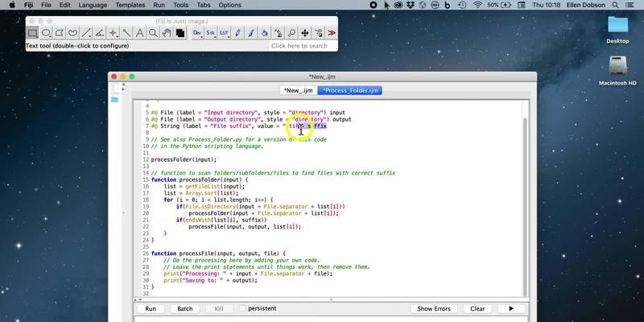This screenshot has height=322, width=644.
Task: Select the Hand scrolling tool
Action: [167, 33]
